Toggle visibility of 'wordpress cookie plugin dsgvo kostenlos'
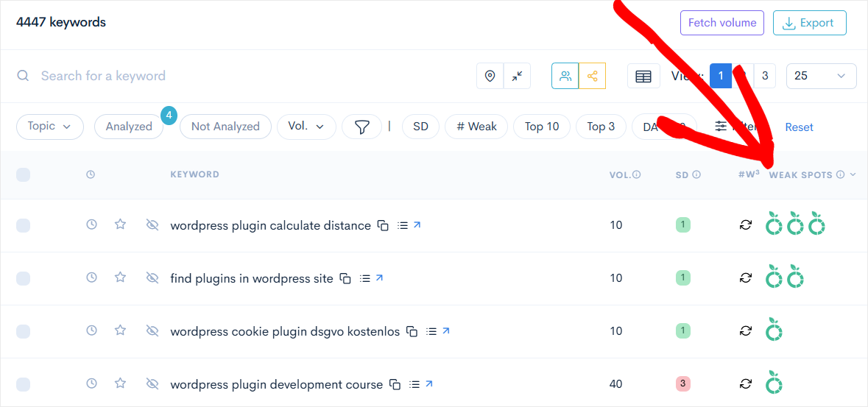Screen dimensions: 868x407 pyautogui.click(x=152, y=331)
